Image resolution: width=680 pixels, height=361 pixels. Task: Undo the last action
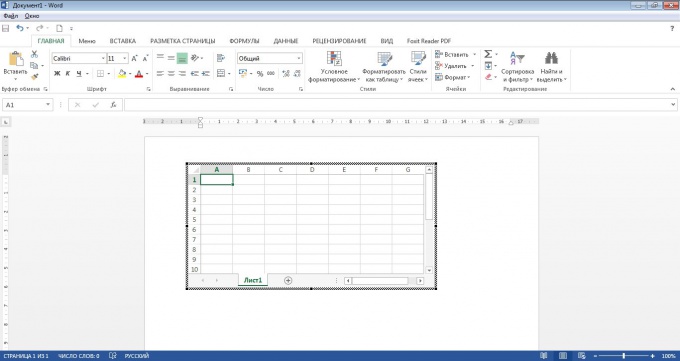click(x=20, y=28)
